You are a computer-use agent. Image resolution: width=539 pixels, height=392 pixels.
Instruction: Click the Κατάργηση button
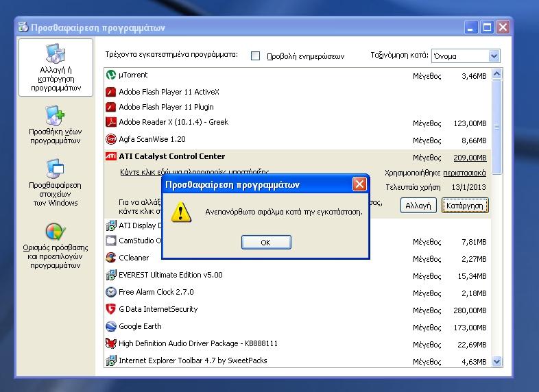tap(465, 206)
